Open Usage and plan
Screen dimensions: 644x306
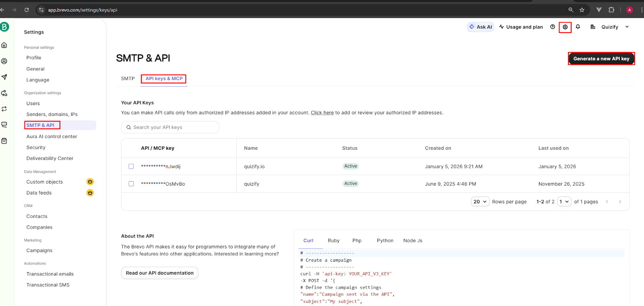point(521,27)
